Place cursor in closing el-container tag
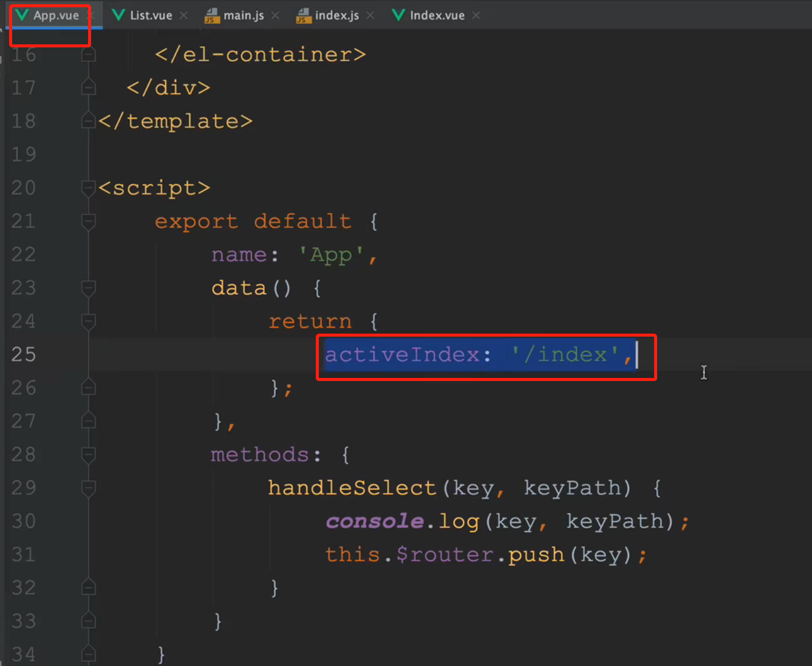Image resolution: width=812 pixels, height=666 pixels. (x=261, y=55)
